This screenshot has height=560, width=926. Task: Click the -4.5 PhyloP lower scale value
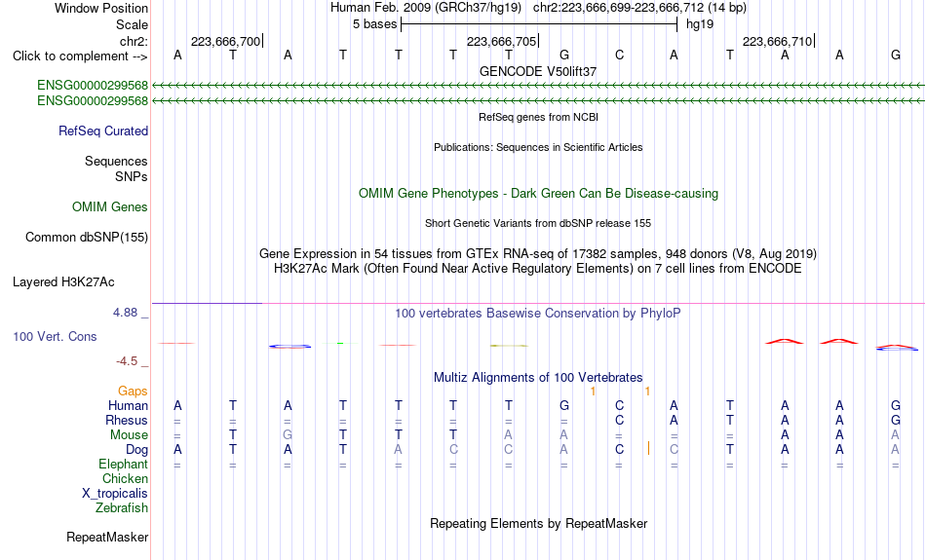[x=127, y=361]
